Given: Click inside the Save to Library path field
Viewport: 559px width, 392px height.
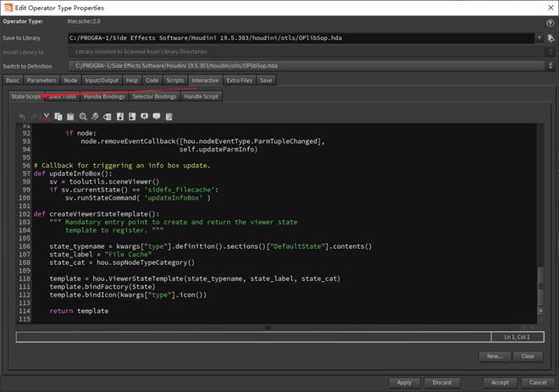Looking at the screenshot, I should pyautogui.click(x=296, y=37).
